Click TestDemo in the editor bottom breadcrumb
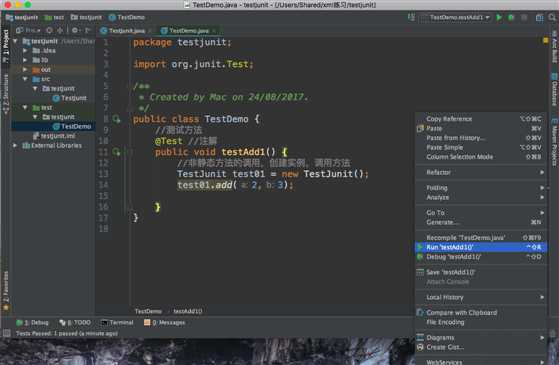Screen dimensions: 559x365 point(148,311)
